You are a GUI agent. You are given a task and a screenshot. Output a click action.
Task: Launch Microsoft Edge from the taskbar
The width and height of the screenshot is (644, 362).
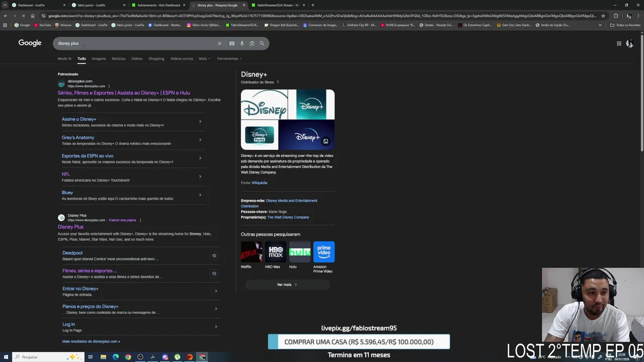116,357
